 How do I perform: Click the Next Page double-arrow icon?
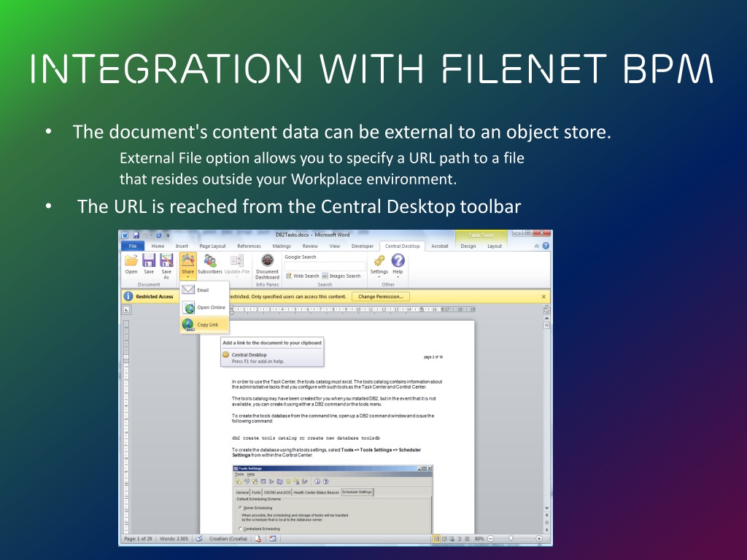tap(546, 529)
